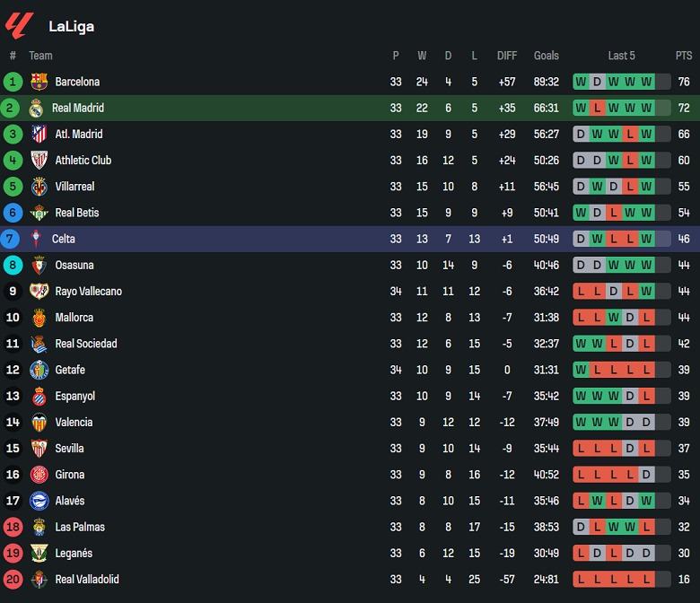The height and width of the screenshot is (603, 700).
Task: Sort table by DIFF column header
Action: tap(507, 56)
